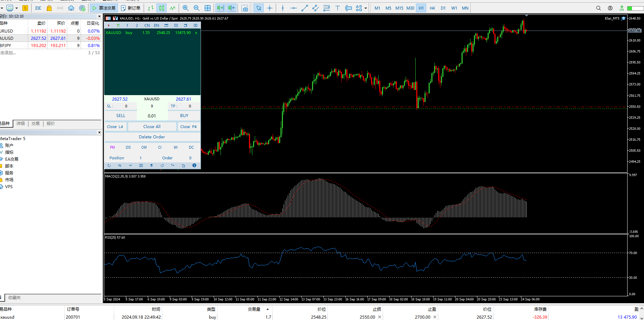Open the search magnifier in toolbar

tap(598, 8)
